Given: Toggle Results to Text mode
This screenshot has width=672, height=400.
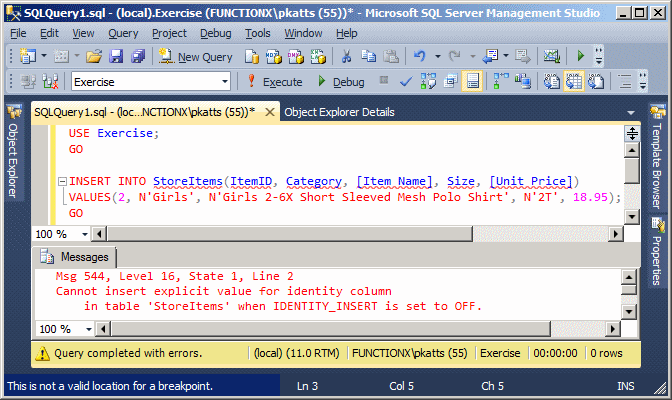Looking at the screenshot, I should click(x=552, y=81).
